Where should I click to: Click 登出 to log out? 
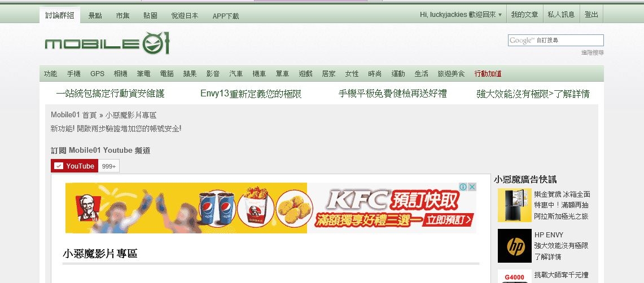pos(591,15)
